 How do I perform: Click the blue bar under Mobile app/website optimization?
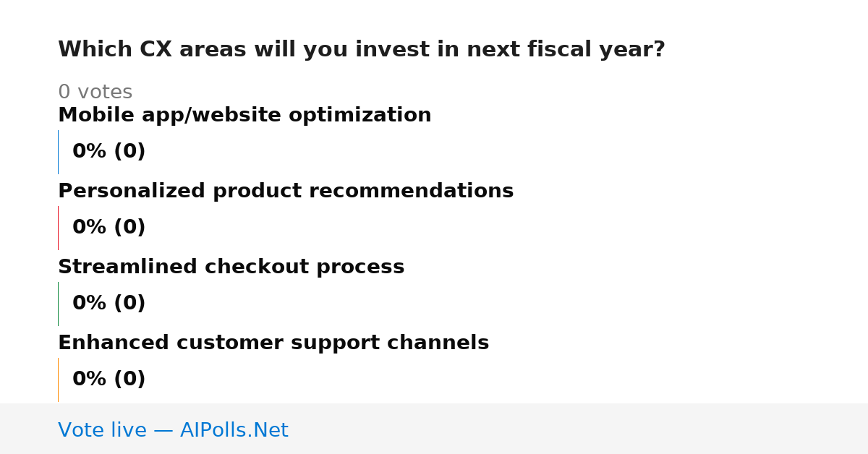click(58, 152)
